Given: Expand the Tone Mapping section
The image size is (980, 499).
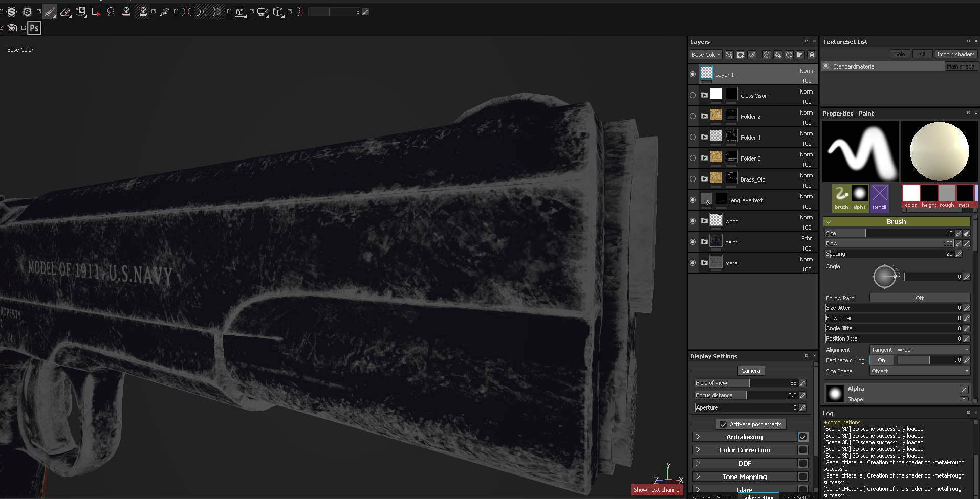Looking at the screenshot, I should tap(699, 476).
